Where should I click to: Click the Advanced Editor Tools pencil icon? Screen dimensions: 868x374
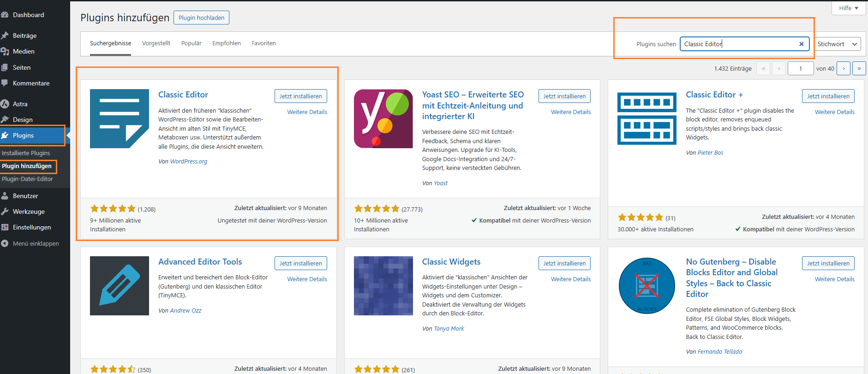[x=120, y=286]
